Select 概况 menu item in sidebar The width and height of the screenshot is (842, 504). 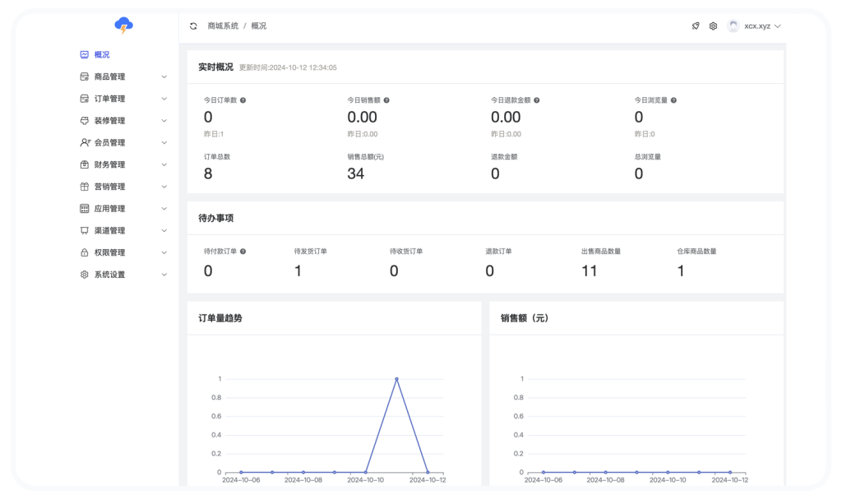pos(102,55)
